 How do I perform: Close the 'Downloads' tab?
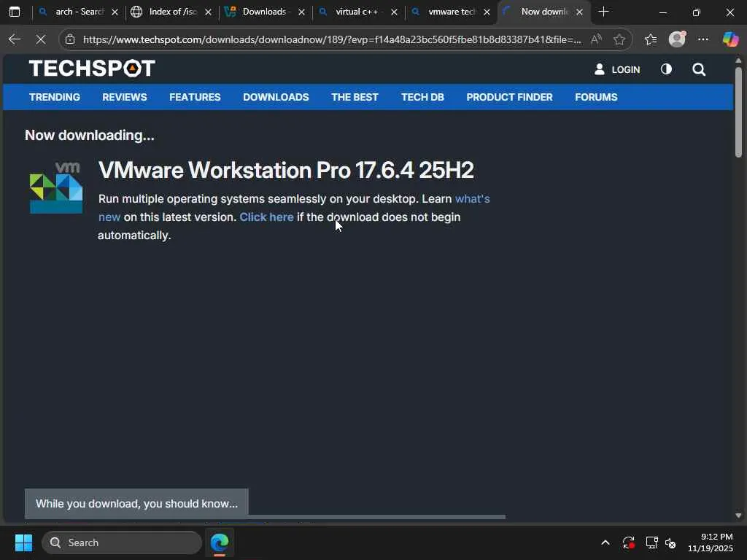point(301,12)
